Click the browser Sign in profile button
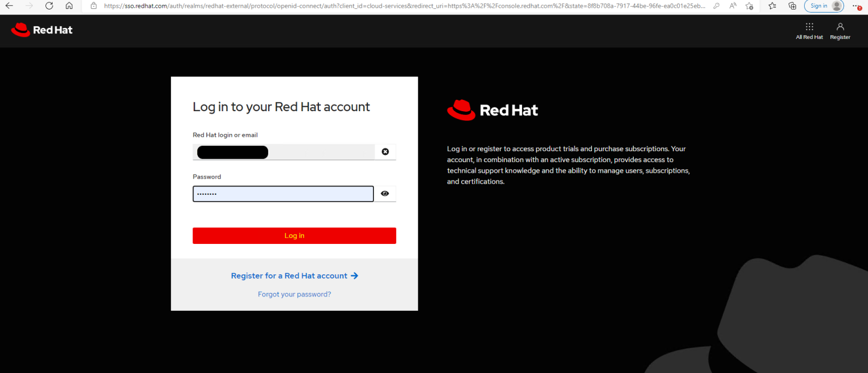The width and height of the screenshot is (868, 373). (824, 5)
